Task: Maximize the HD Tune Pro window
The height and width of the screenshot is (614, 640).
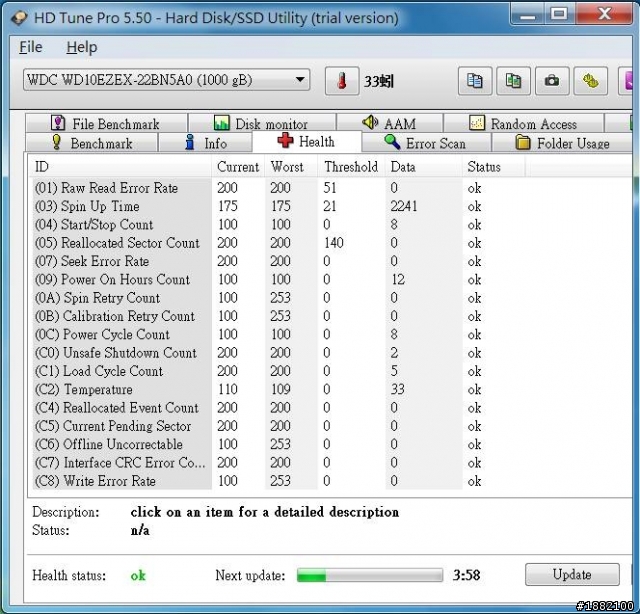Action: tap(559, 15)
